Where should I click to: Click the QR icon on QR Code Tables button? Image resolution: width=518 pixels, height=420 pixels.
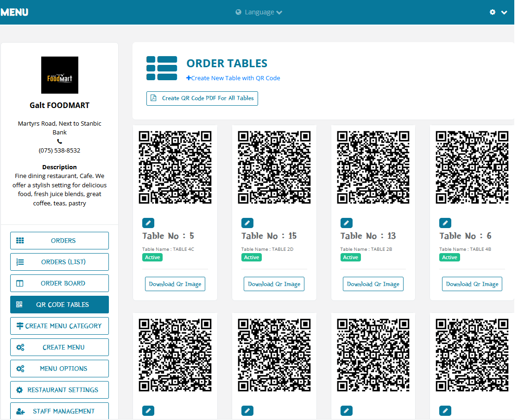coord(19,305)
